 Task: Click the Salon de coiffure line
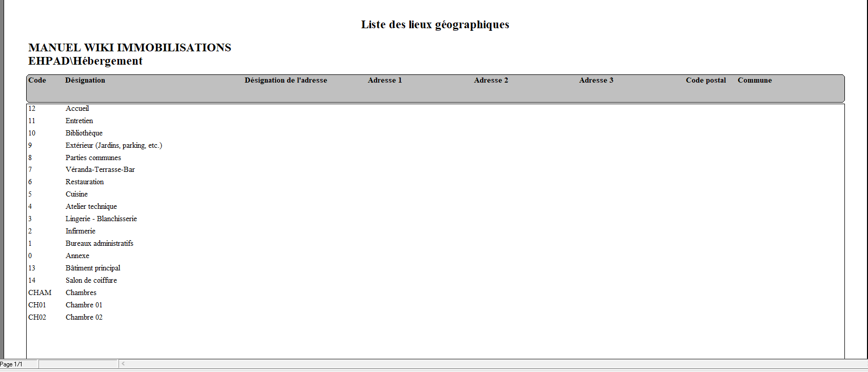91,280
